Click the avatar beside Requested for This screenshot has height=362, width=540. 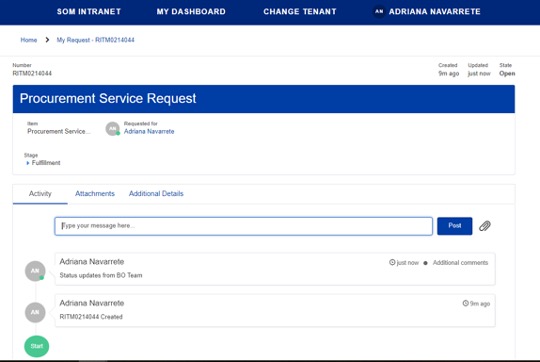click(x=113, y=128)
